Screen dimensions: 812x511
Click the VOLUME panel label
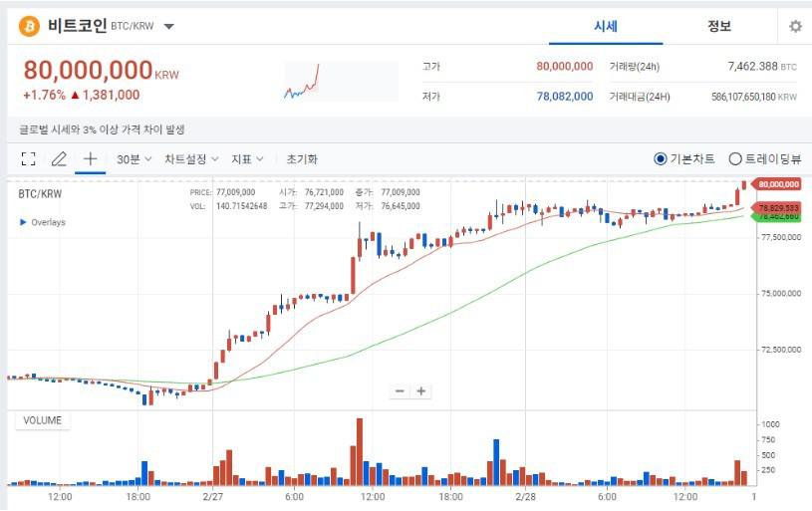tap(43, 421)
